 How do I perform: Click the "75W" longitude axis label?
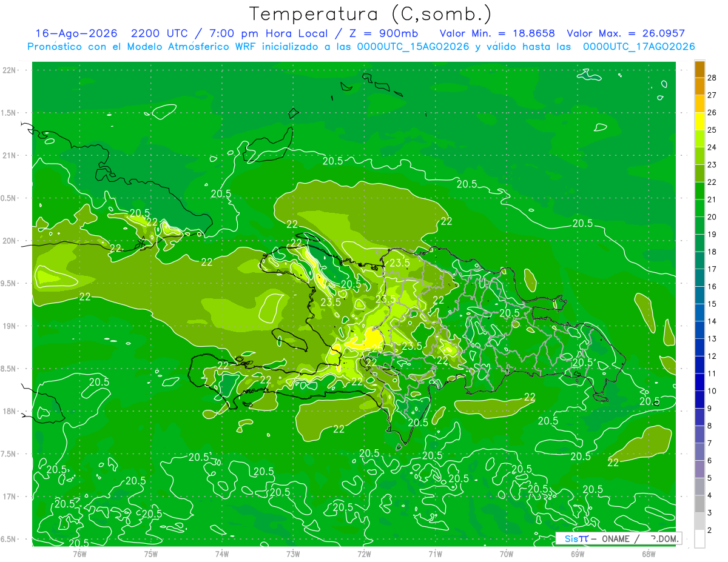151,554
